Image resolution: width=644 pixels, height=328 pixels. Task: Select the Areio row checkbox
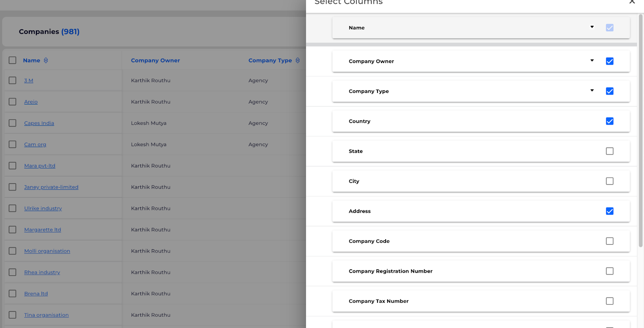(12, 102)
